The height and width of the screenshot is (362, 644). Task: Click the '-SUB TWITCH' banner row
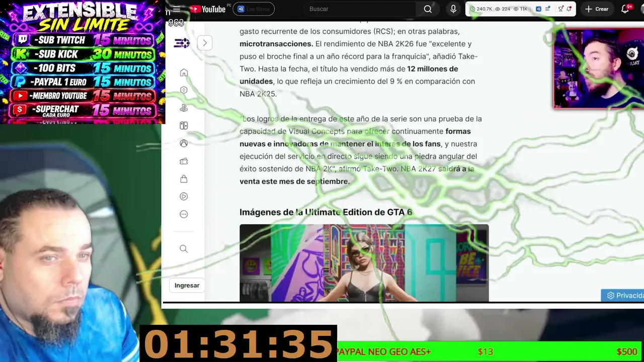tap(84, 40)
